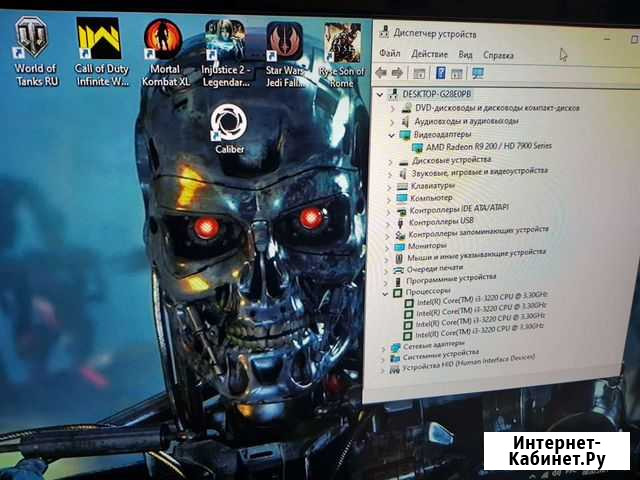Expand Дисковые устройства category
The image size is (640, 480).
point(391,162)
